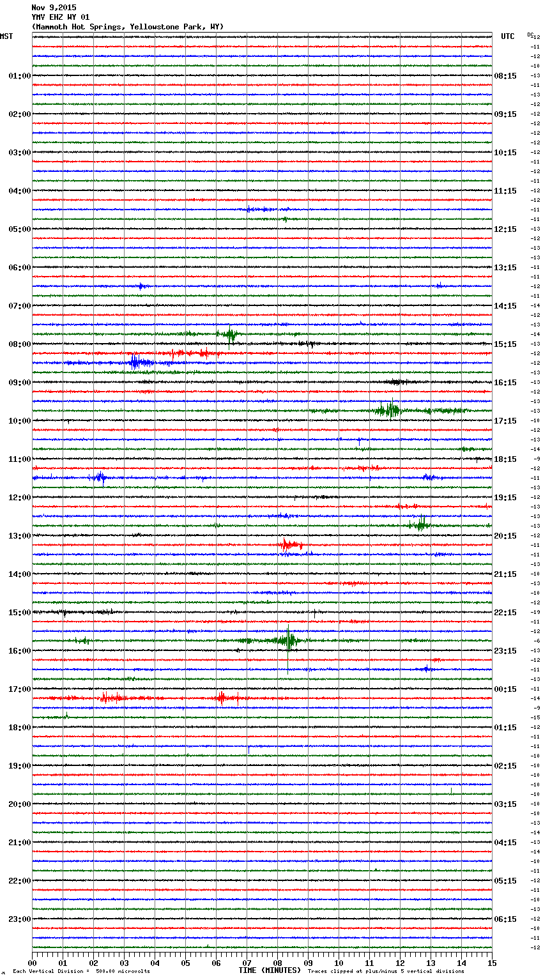Select the 18:00 MST time label
This screenshot has height=980, width=543.
coord(20,728)
